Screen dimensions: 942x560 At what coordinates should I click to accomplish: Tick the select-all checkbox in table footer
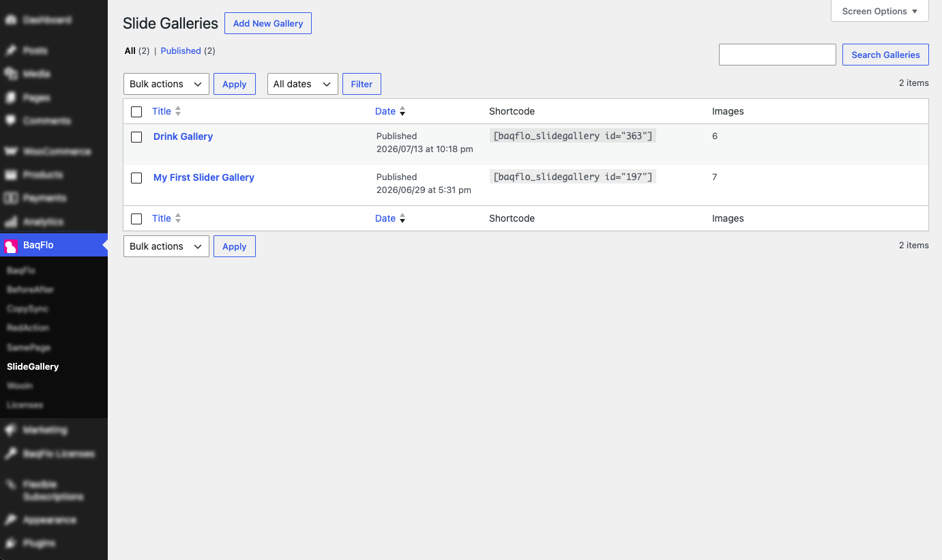(136, 219)
